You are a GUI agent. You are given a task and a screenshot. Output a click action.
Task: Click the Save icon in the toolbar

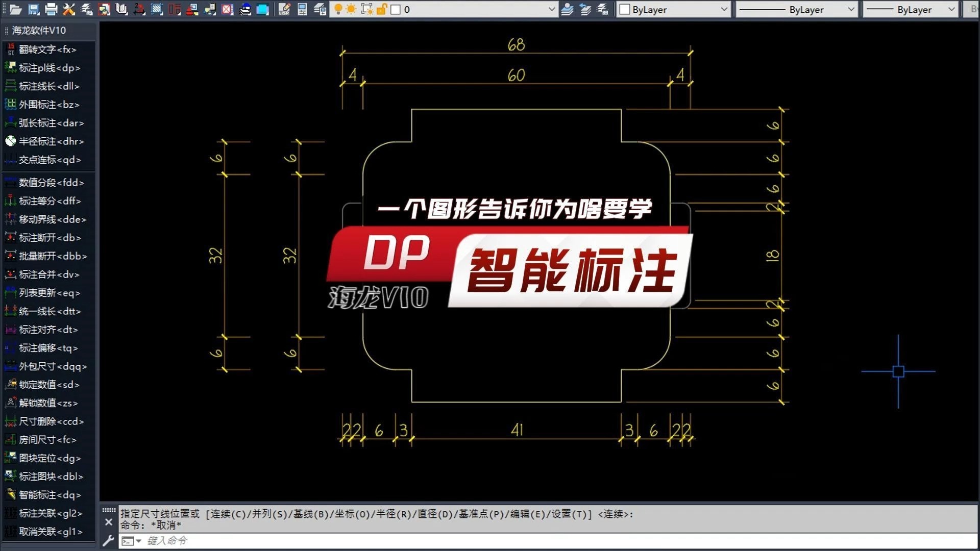click(33, 9)
